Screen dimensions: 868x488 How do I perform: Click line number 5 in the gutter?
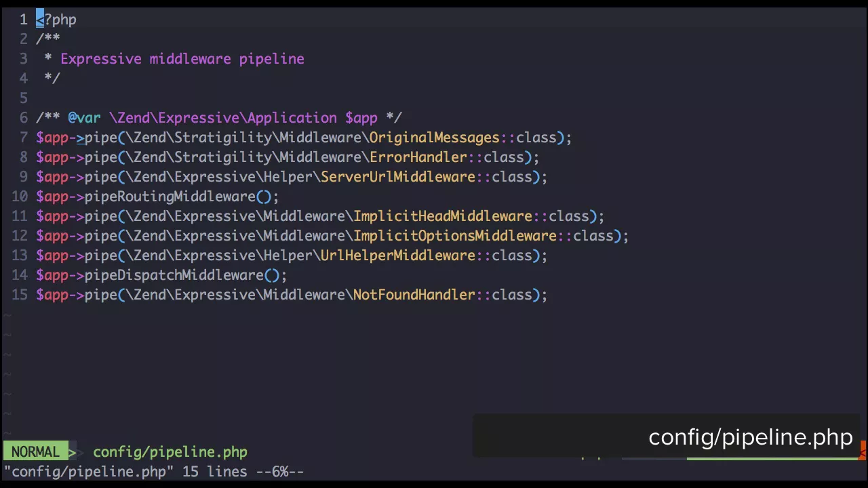24,98
